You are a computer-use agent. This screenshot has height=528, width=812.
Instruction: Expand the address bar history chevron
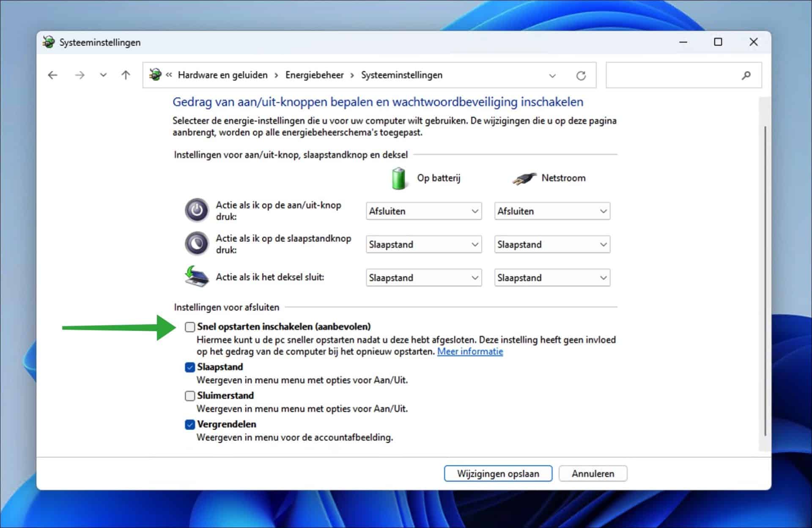(x=552, y=75)
